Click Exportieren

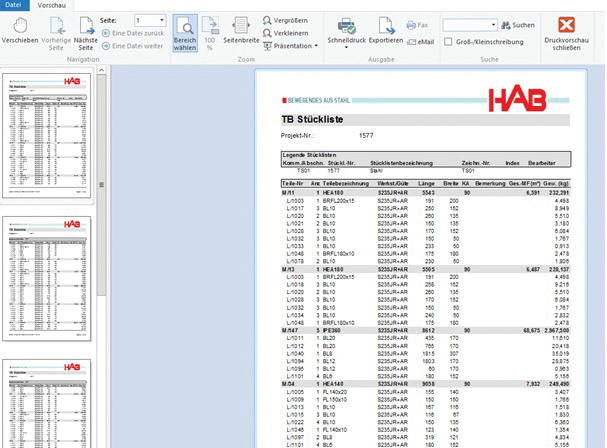tap(386, 31)
